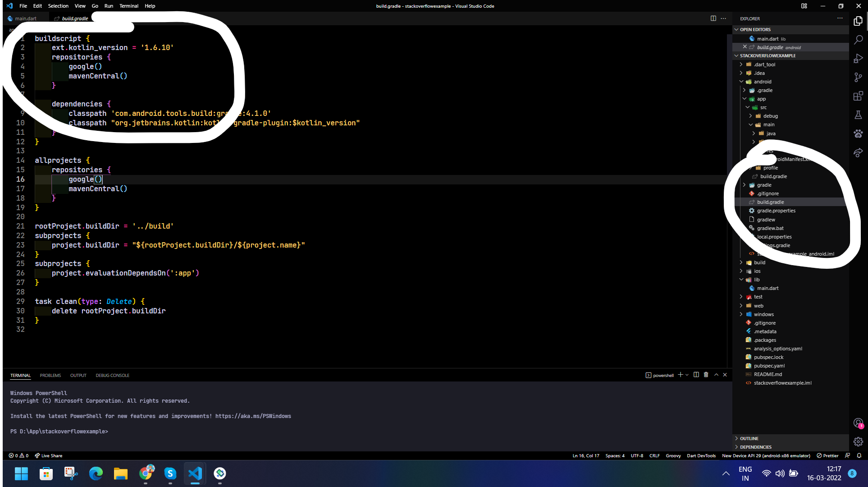
Task: Close build.gradle in Open Editors
Action: pos(745,47)
